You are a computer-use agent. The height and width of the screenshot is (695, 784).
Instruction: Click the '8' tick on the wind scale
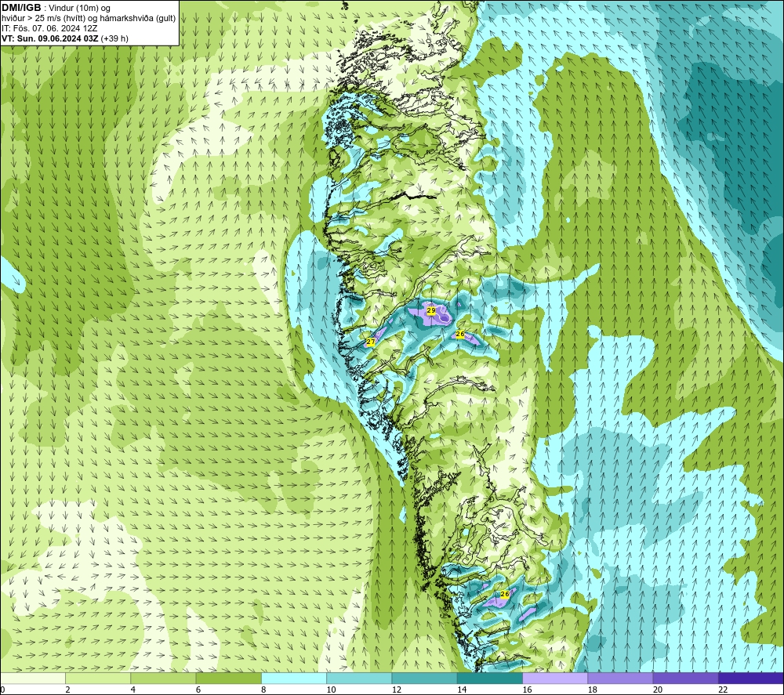click(x=263, y=690)
